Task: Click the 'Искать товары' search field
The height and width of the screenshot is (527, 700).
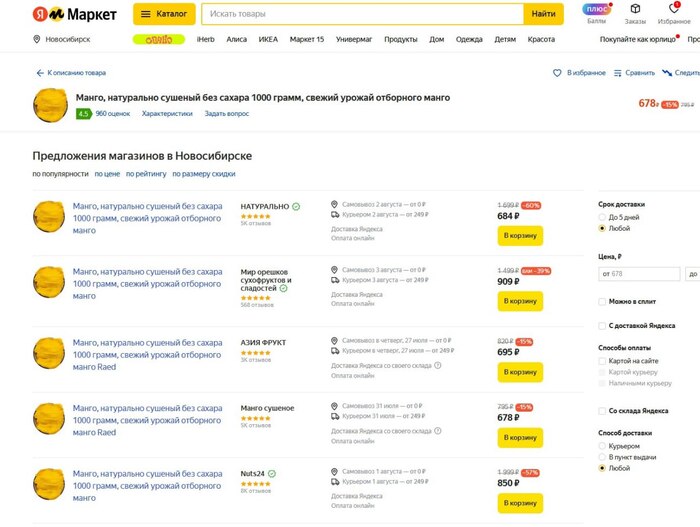Action: coord(362,14)
